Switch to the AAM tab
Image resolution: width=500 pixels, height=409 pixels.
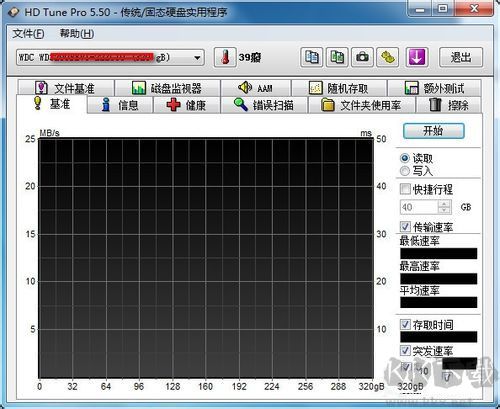(256, 88)
